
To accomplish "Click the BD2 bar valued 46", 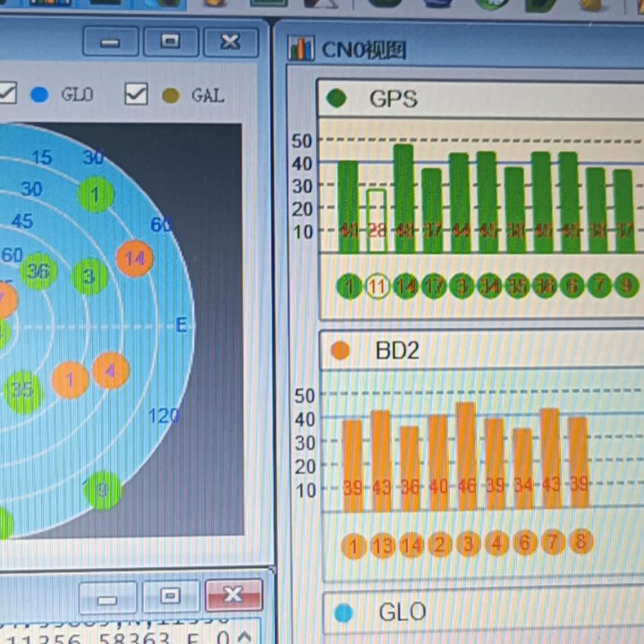I will pos(467,456).
